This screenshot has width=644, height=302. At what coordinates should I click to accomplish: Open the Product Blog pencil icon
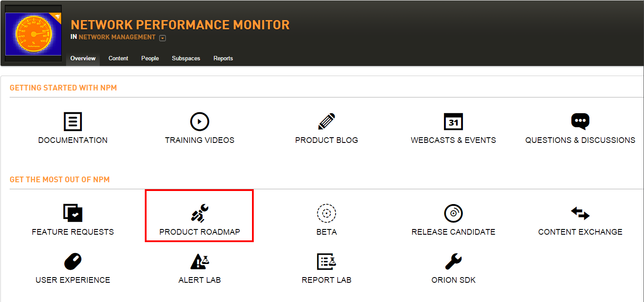[327, 121]
